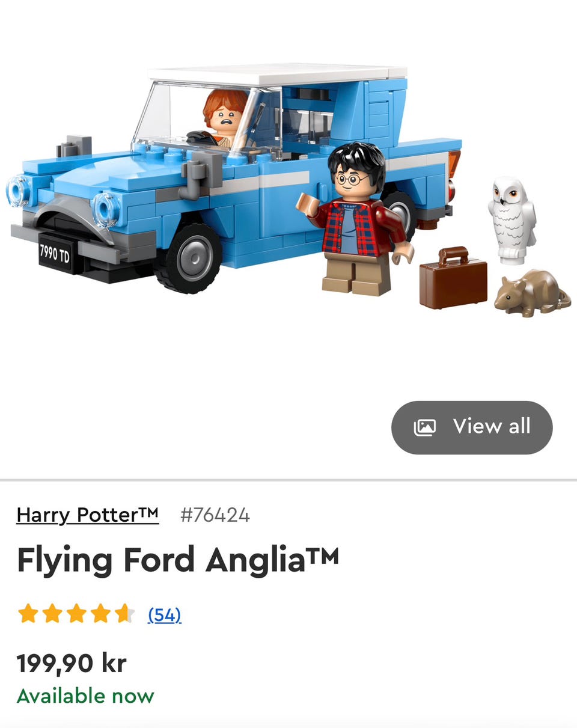
Task: Click the car's white roof
Action: pyautogui.click(x=278, y=74)
